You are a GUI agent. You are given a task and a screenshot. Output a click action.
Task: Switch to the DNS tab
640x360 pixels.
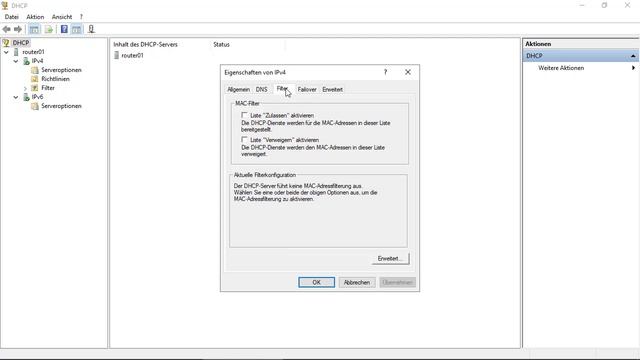point(262,89)
